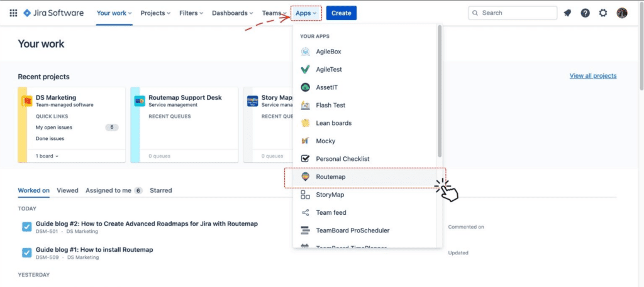Switch to the Assigned to me tab

(114, 190)
